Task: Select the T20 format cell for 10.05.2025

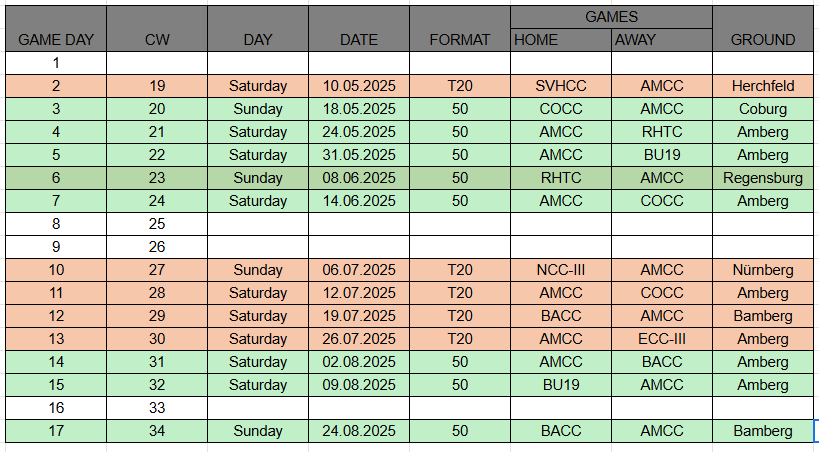Action: pyautogui.click(x=460, y=86)
